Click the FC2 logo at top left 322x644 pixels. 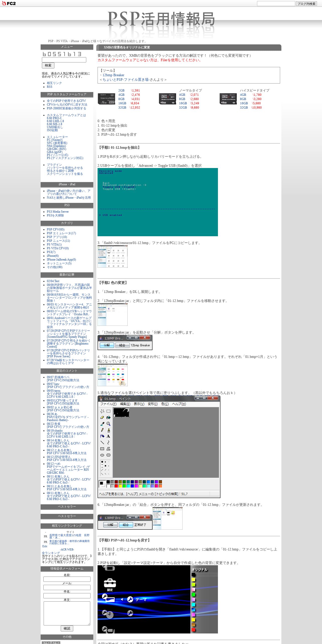tap(9, 4)
